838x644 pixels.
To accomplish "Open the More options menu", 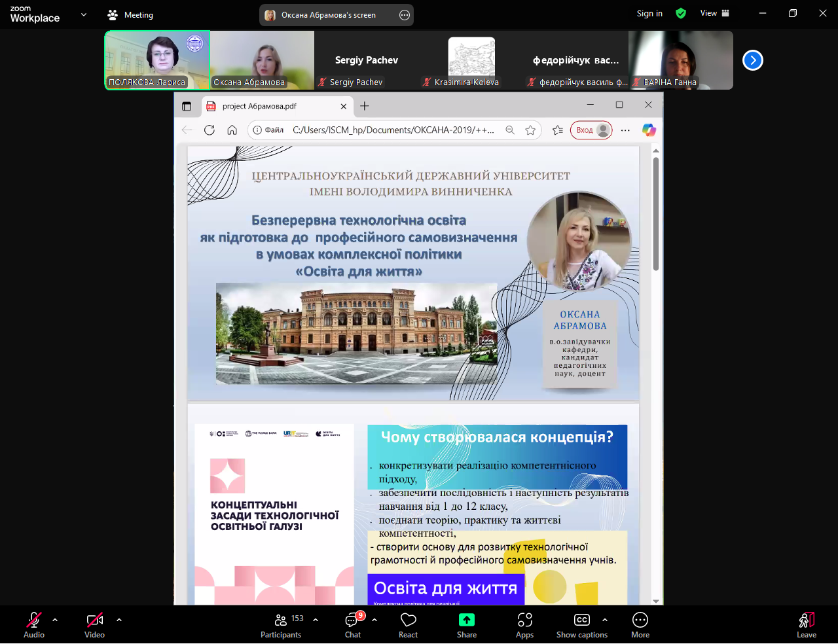I will 640,625.
